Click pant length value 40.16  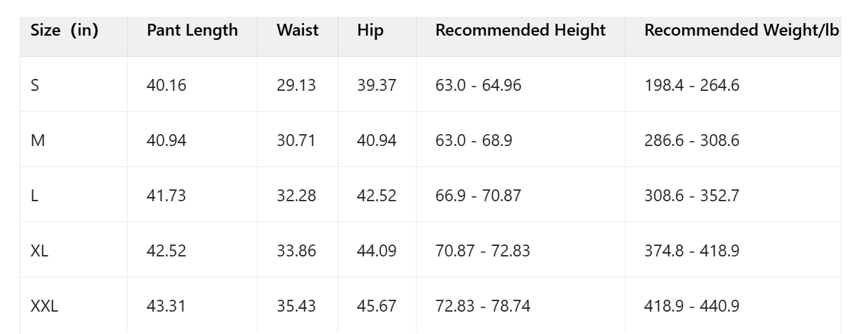tap(166, 86)
